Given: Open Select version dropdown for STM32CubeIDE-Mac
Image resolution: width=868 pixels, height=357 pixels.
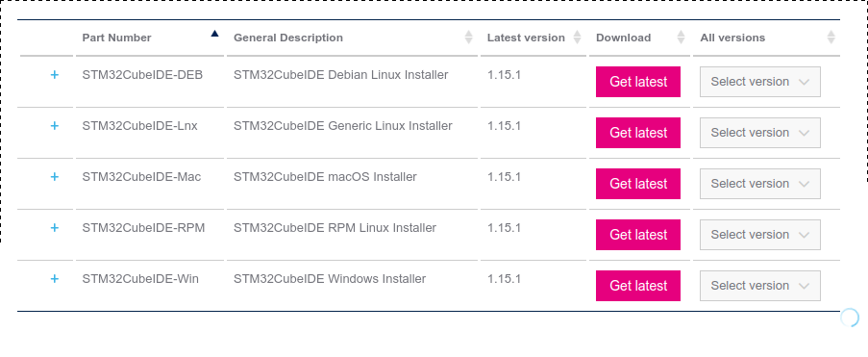Looking at the screenshot, I should (760, 184).
